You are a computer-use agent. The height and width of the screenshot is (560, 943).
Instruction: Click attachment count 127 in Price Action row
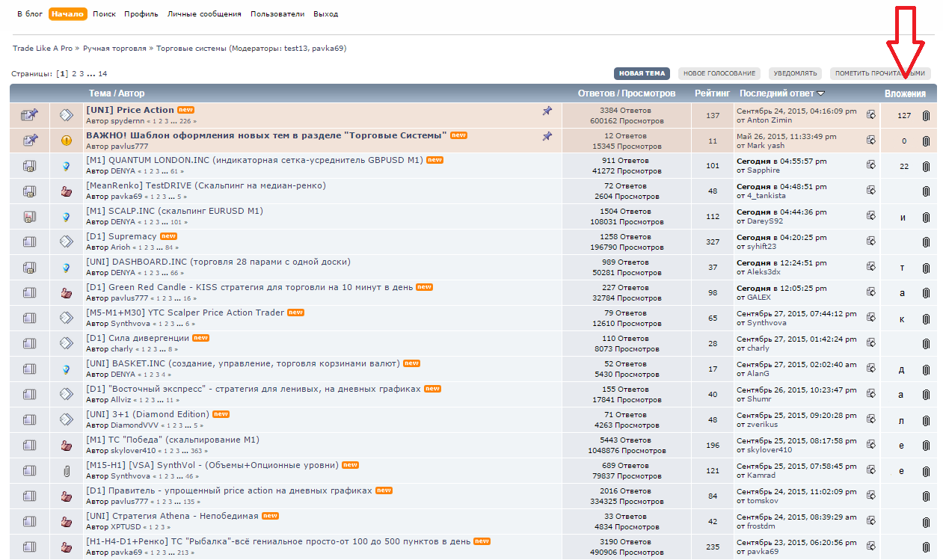coord(904,116)
